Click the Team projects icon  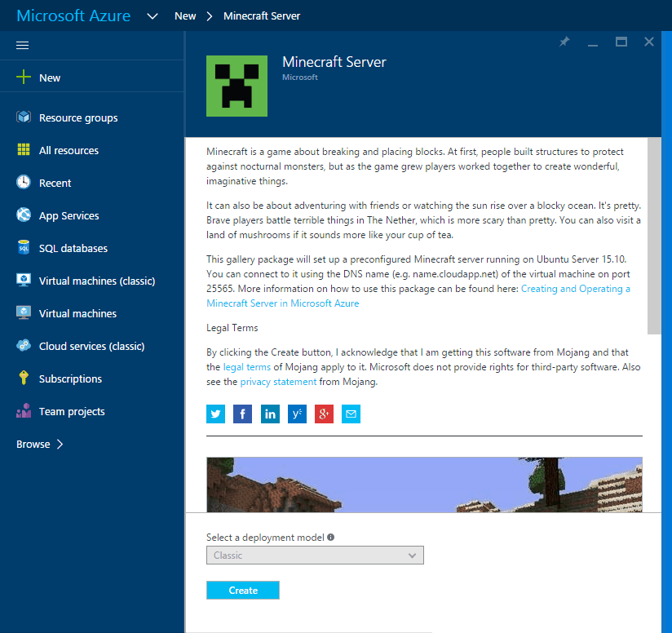[24, 410]
